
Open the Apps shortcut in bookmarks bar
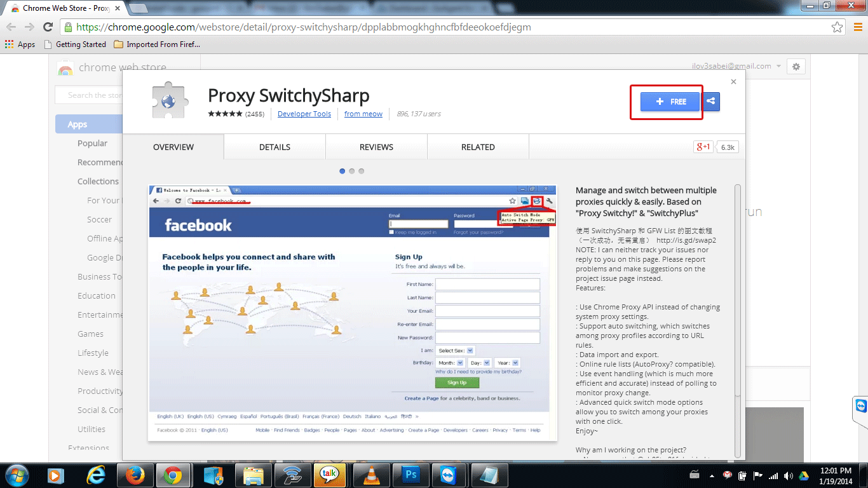tap(20, 44)
